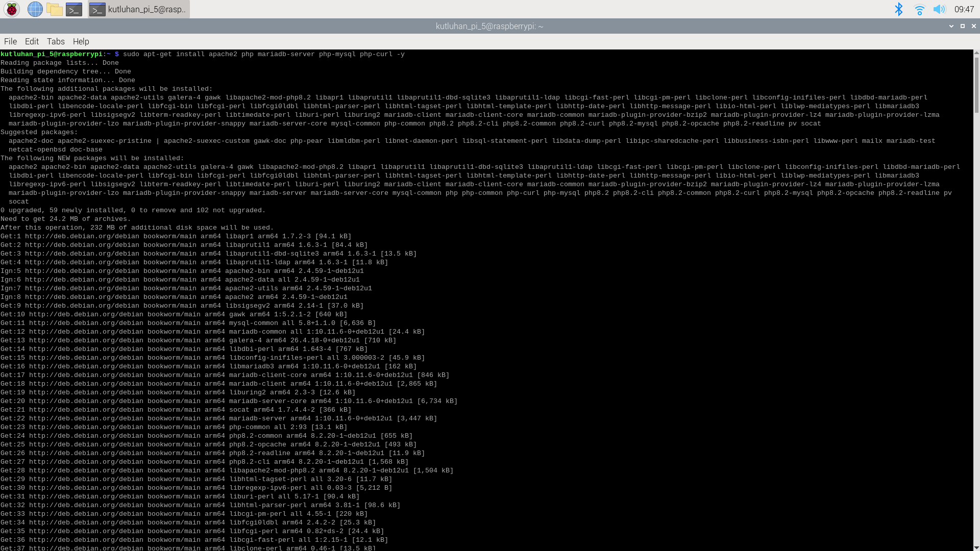
Task: Click 'After this operation, 232 MB' line
Action: click(137, 228)
